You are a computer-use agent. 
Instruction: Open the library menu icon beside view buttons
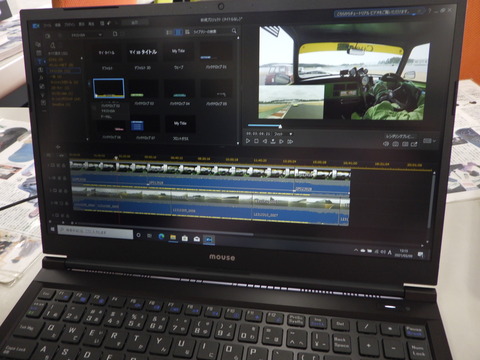[x=187, y=32]
